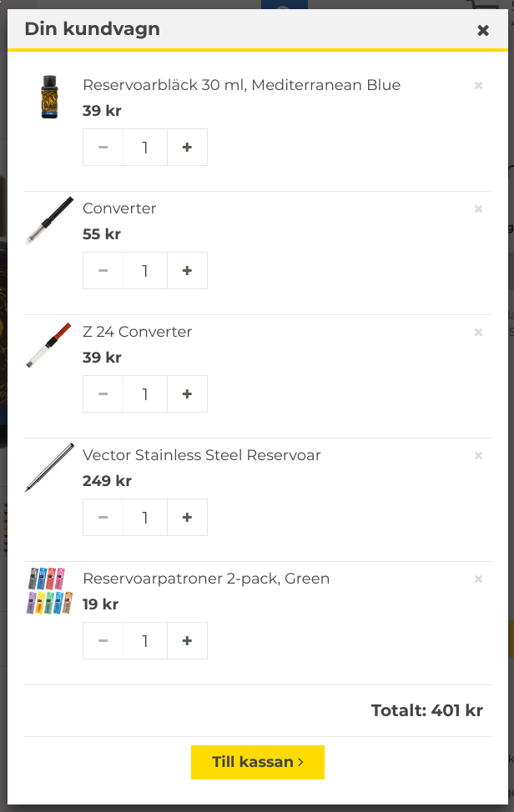Increase quantity of Reservoarpatroner 2-pack Green

coord(187,641)
